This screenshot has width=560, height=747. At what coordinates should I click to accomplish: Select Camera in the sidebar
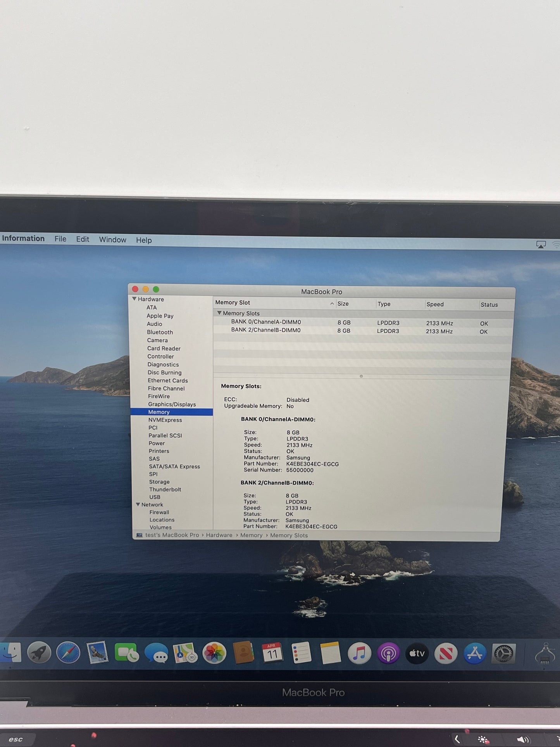pos(157,340)
